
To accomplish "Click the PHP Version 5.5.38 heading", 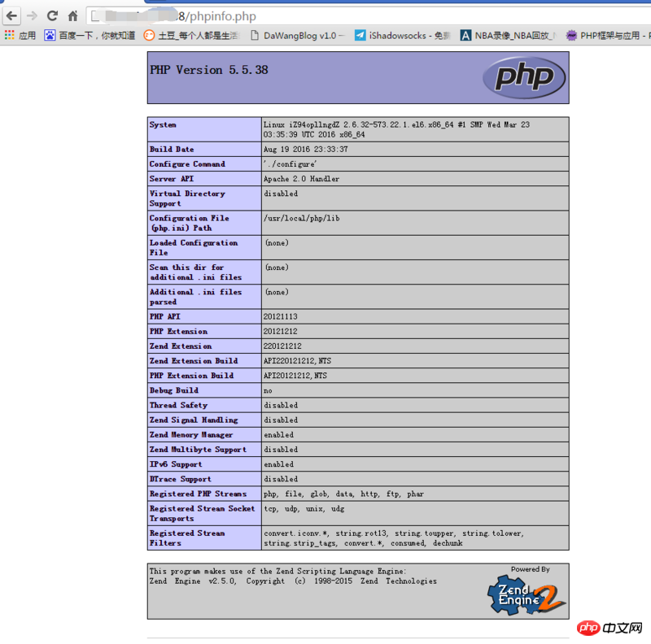I will [209, 70].
